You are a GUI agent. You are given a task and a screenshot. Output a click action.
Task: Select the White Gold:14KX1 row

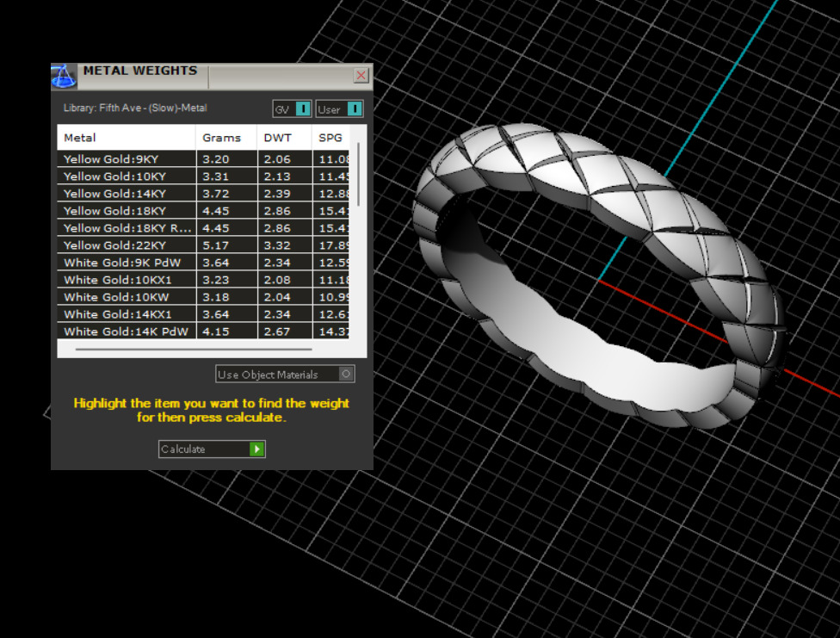[204, 313]
